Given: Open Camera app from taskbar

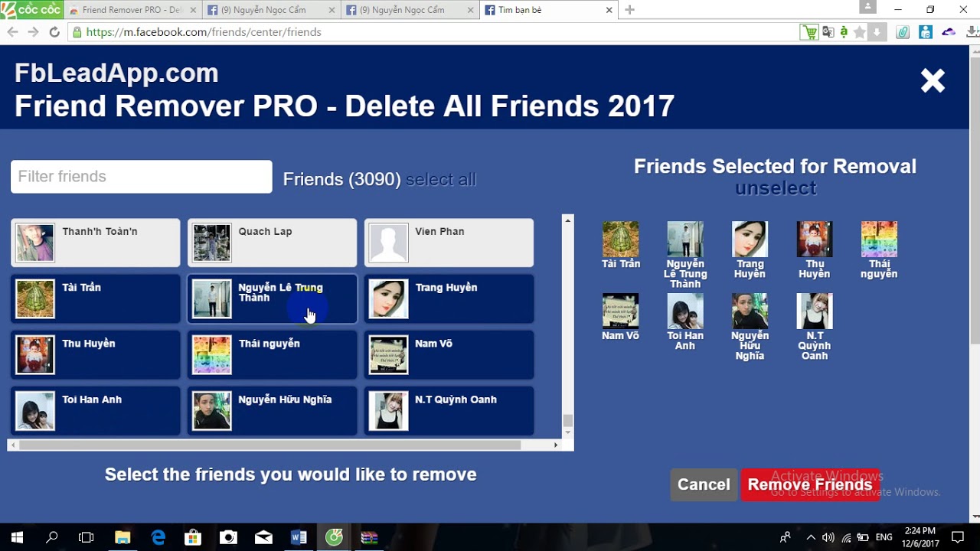Looking at the screenshot, I should coord(228,537).
